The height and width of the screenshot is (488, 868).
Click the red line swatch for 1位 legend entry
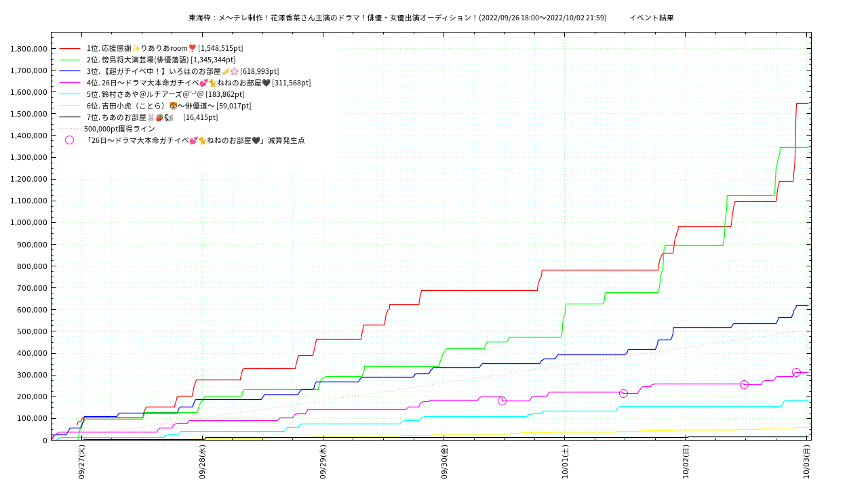(x=70, y=48)
